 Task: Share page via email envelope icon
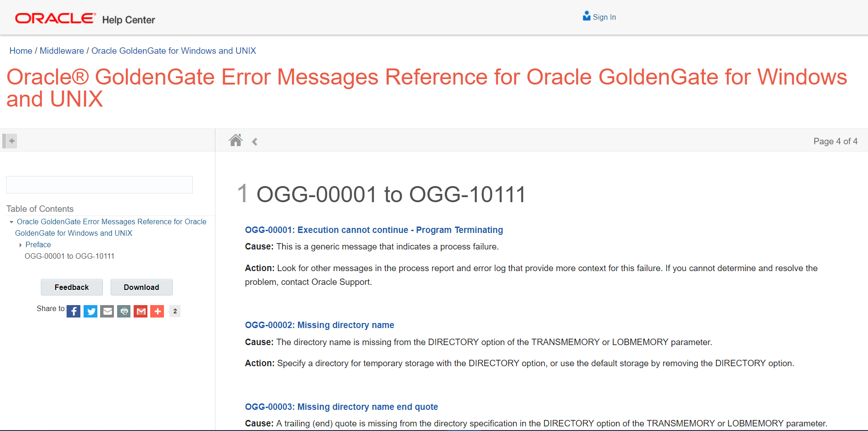tap(107, 311)
